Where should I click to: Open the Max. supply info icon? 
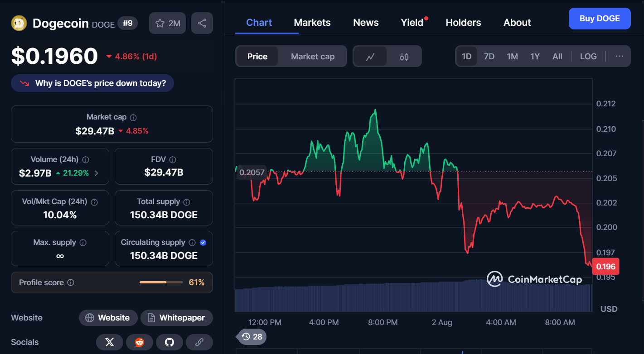[x=83, y=243]
